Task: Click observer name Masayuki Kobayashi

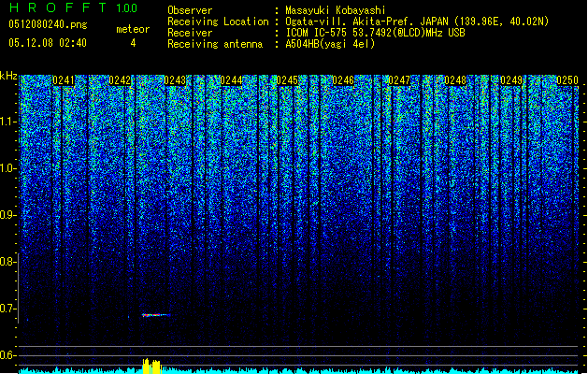Action: (x=335, y=10)
